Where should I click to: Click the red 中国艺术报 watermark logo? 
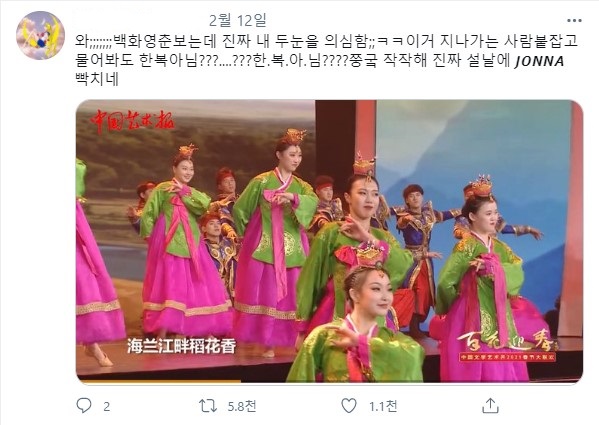(x=132, y=121)
